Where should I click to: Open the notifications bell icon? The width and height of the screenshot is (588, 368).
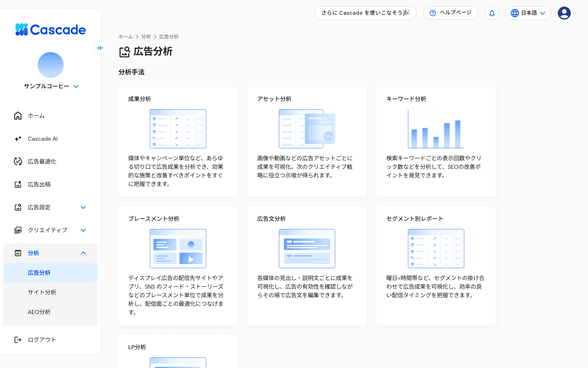pos(492,13)
